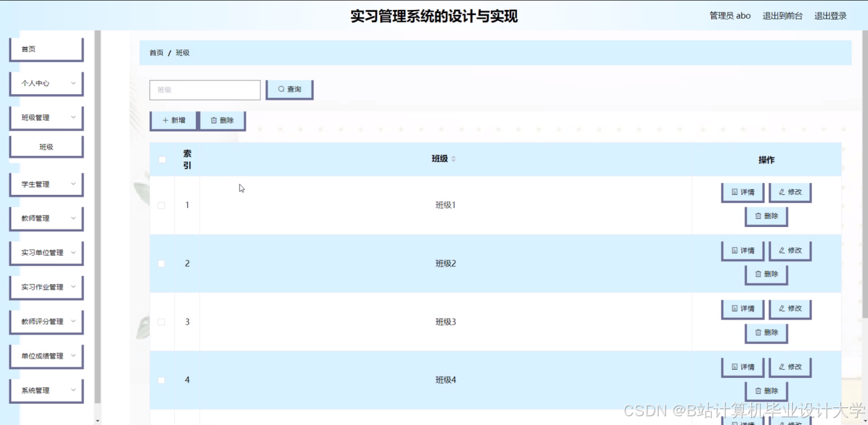868x425 pixels.
Task: Click the 班级 search input field
Action: pyautogui.click(x=205, y=90)
